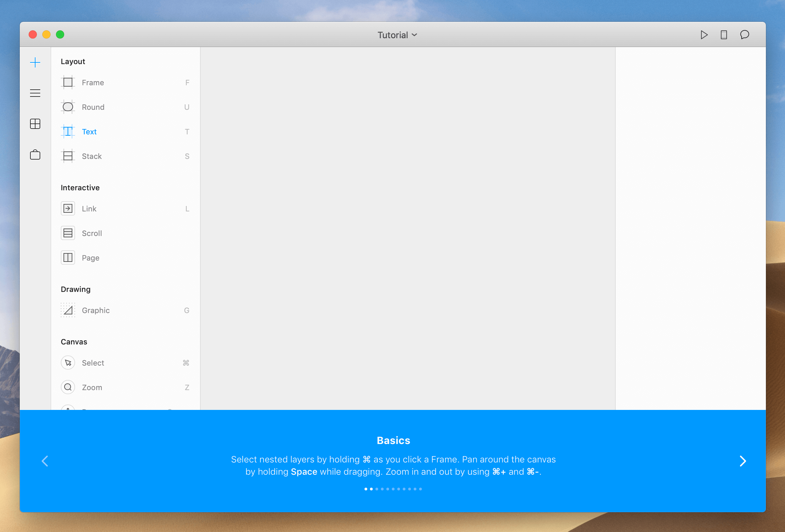
Task: Click the Select label under Canvas
Action: (93, 363)
